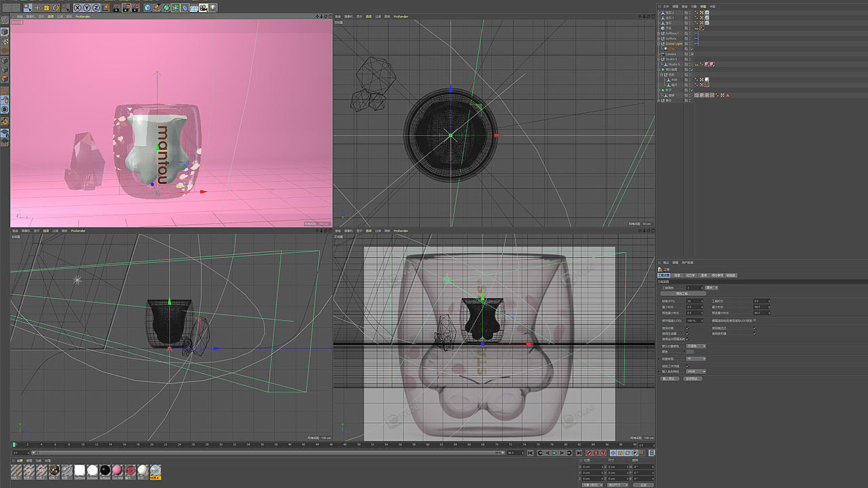The width and height of the screenshot is (868, 488).
Task: Select the Rotate tool in the top toolbar
Action: (x=55, y=7)
